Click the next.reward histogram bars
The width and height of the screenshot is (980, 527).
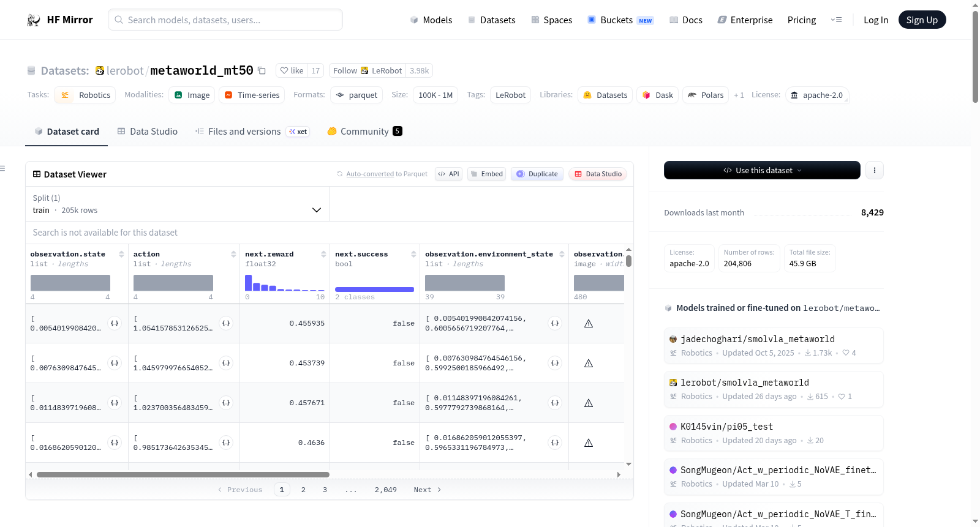[x=285, y=283]
